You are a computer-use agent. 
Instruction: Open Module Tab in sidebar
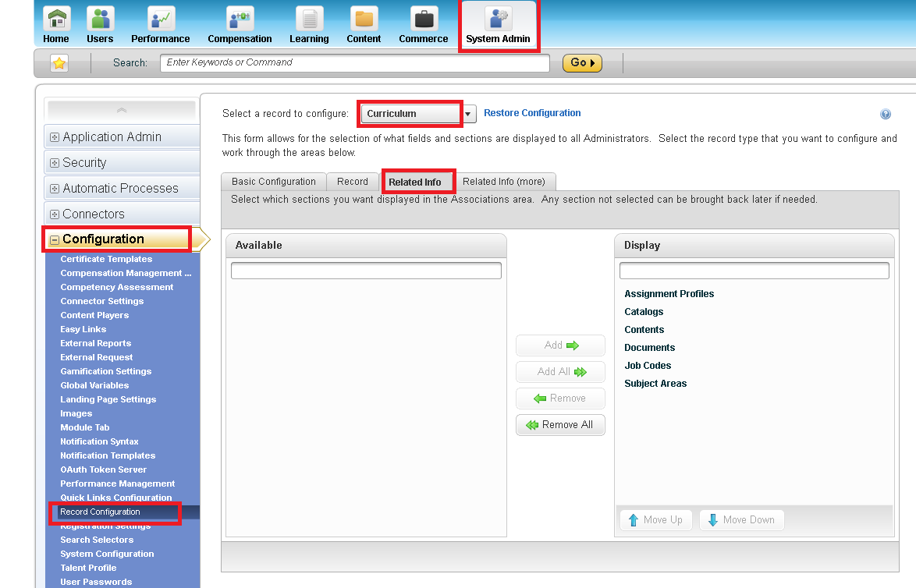85,427
